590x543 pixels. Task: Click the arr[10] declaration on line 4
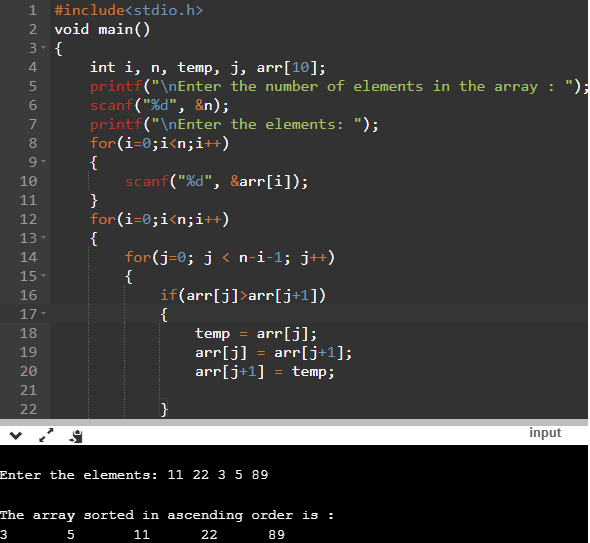(x=290, y=68)
